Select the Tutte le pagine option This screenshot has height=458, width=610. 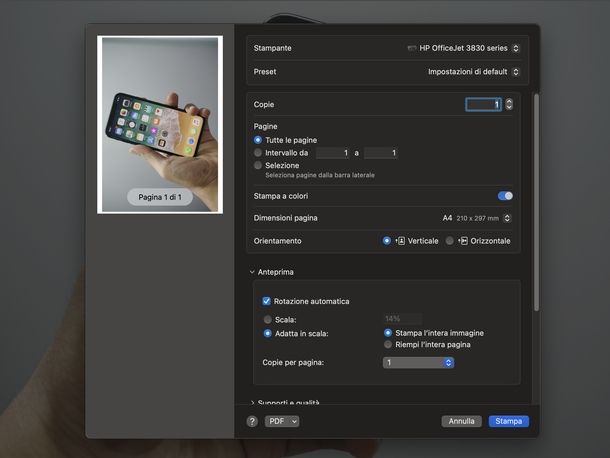258,140
